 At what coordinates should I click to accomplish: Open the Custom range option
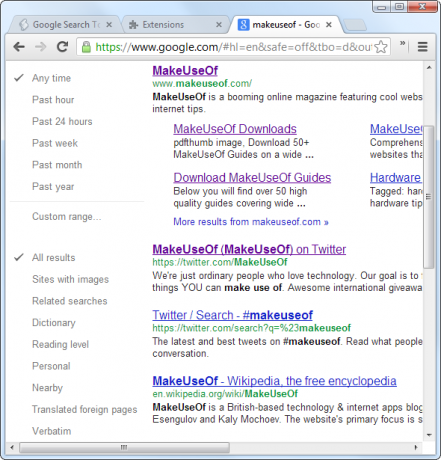pos(66,217)
